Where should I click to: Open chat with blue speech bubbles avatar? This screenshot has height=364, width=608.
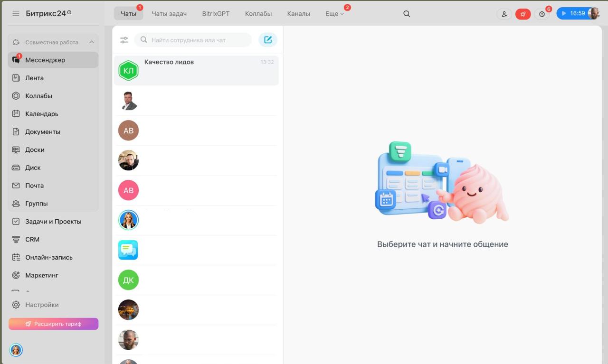coord(196,250)
